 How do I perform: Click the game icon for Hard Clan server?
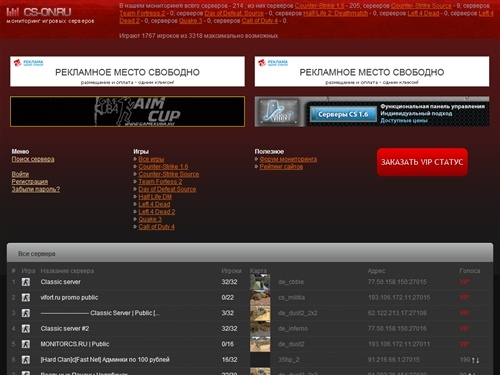[x=26, y=360]
